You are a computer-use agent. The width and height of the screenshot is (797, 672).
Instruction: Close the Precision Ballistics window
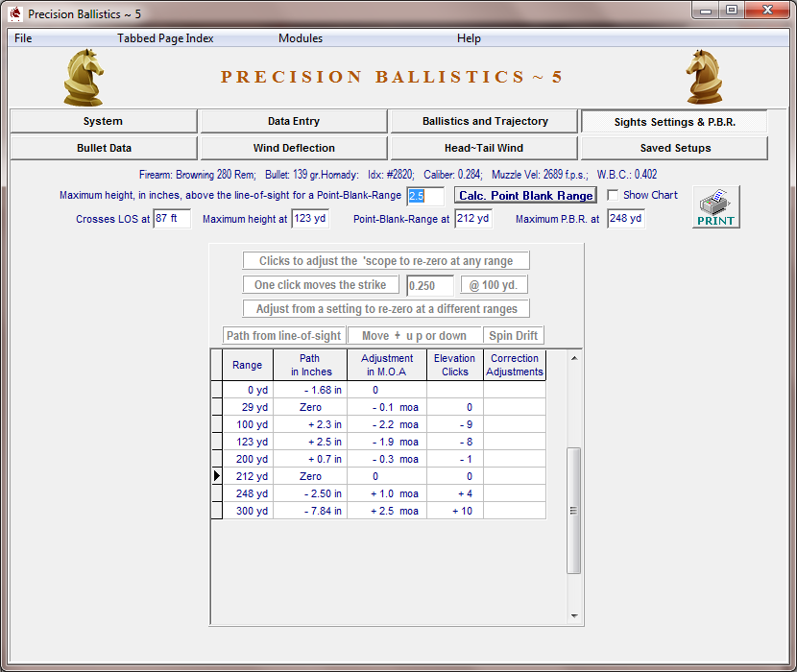[767, 10]
